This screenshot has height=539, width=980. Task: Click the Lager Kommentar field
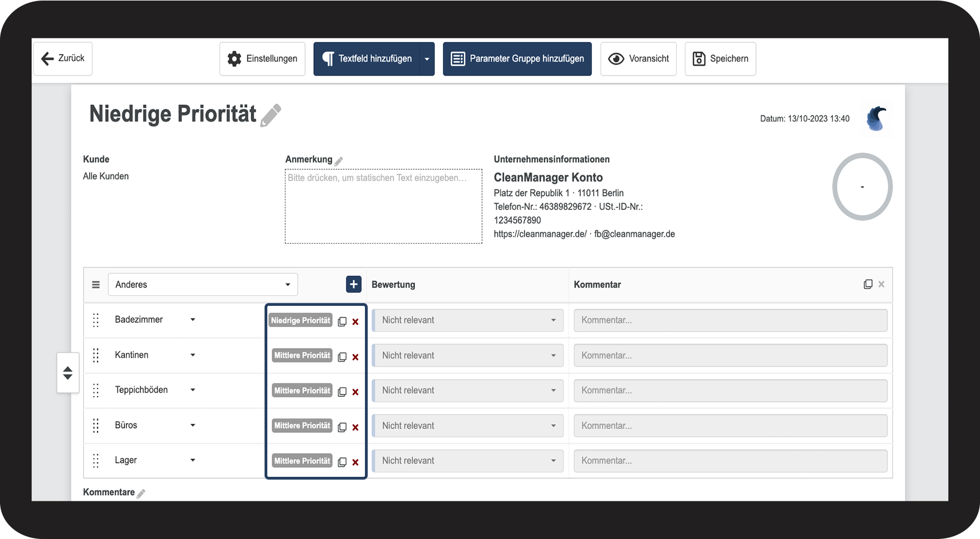[x=730, y=461]
